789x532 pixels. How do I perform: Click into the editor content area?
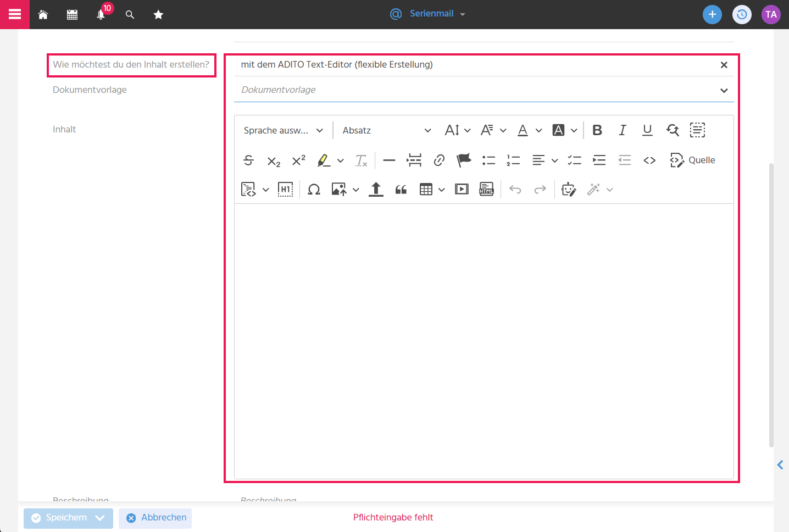click(x=484, y=341)
